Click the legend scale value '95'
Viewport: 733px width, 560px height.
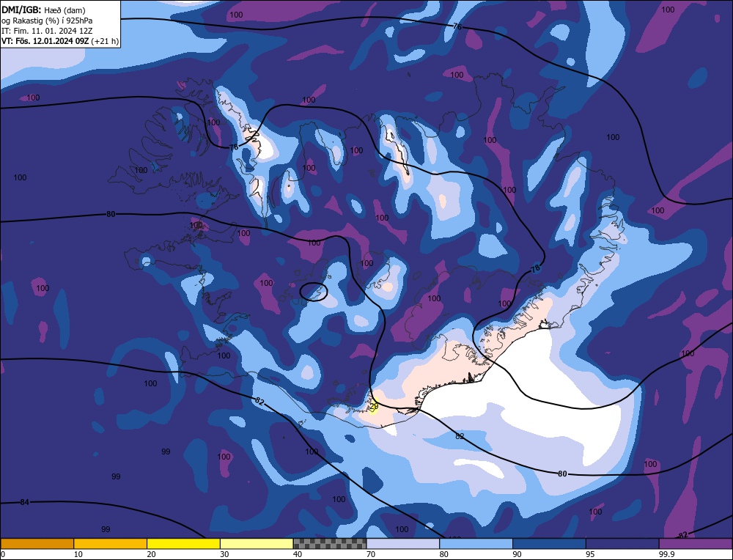point(590,554)
